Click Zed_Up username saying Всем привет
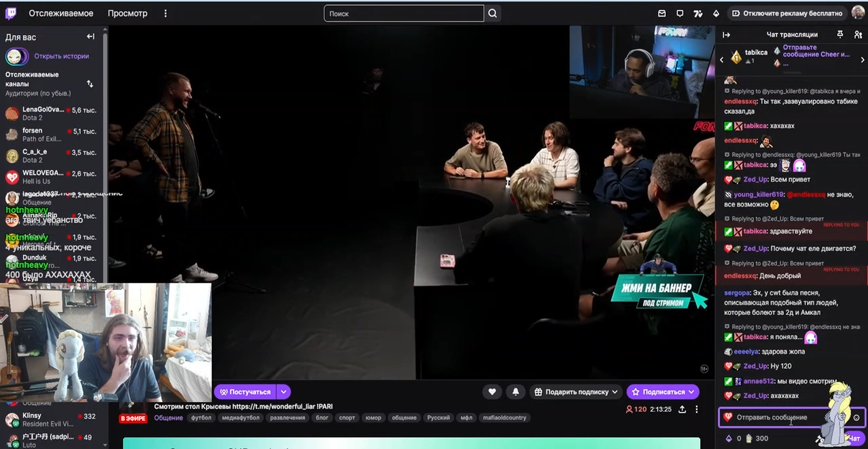Screen dimensions: 868x449 755,179
